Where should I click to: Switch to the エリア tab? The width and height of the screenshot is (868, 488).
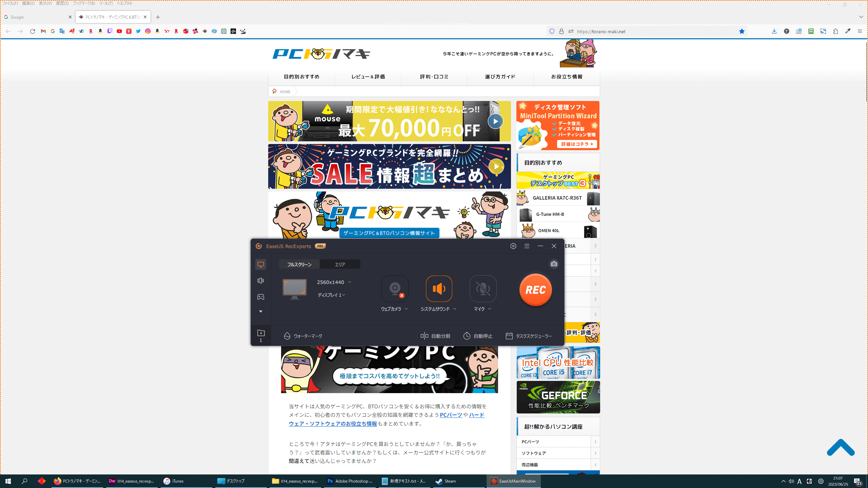coord(340,264)
